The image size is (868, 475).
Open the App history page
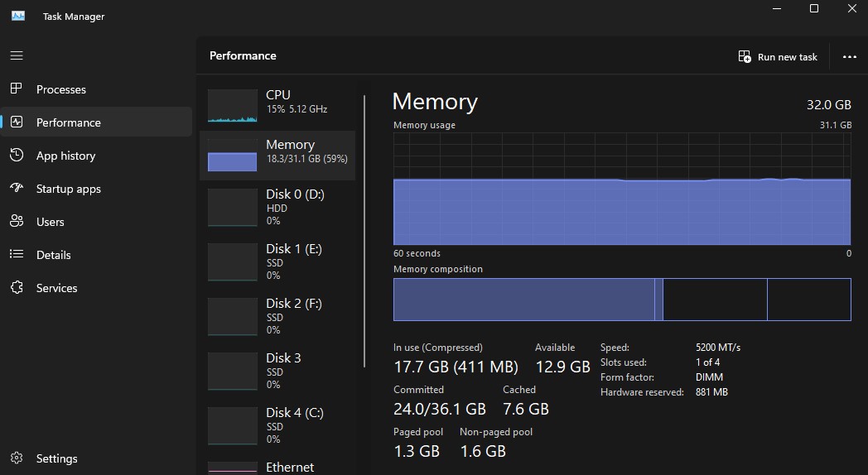(96, 156)
